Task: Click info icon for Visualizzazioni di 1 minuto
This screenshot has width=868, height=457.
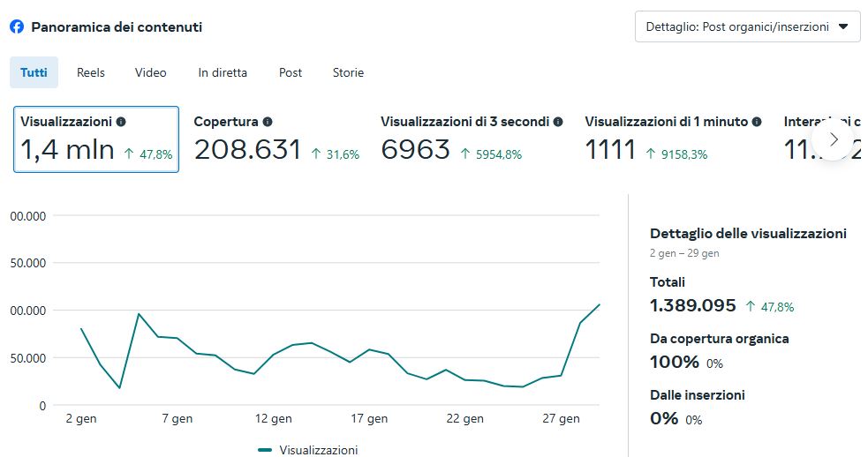Action: (x=757, y=122)
